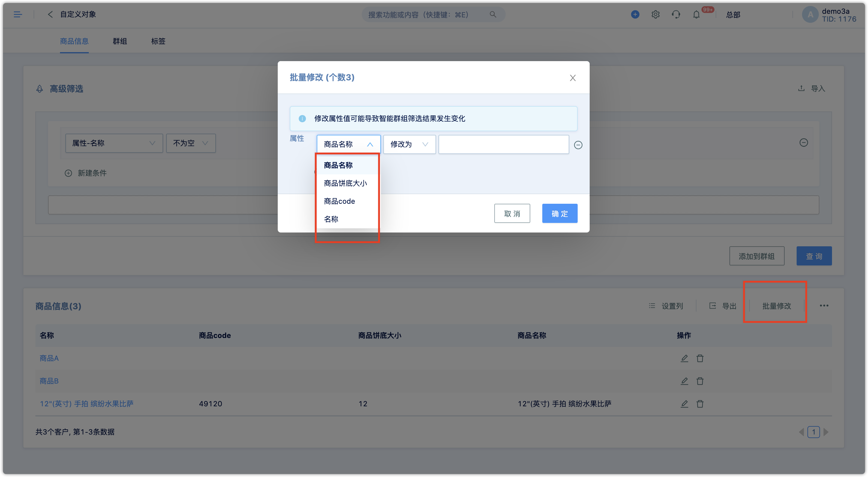Click the 查询 button
Image resolution: width=868 pixels, height=477 pixels.
(x=814, y=256)
